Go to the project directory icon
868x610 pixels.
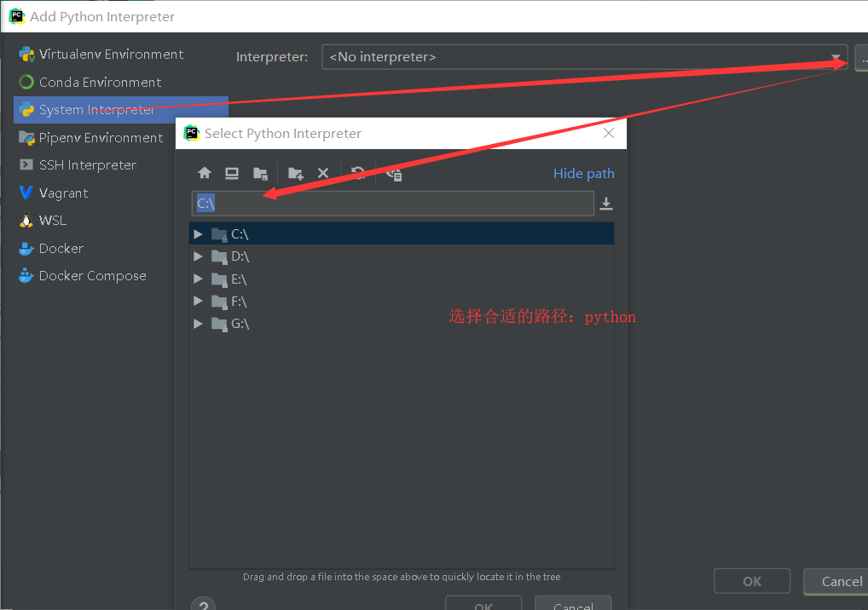[260, 173]
